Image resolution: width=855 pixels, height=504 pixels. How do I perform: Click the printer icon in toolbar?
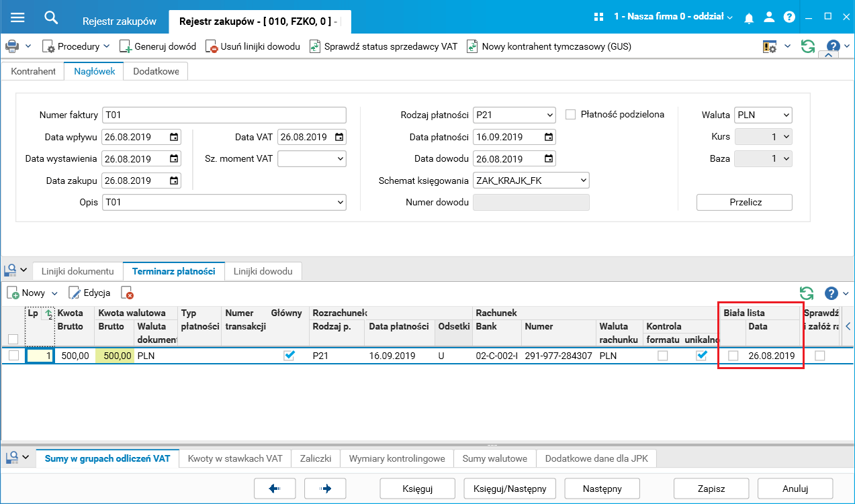12,46
